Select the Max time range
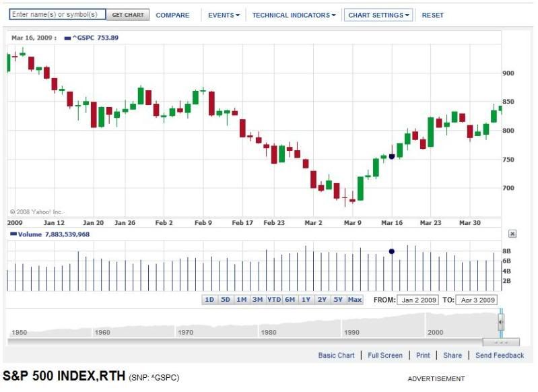Image resolution: width=538 pixels, height=392 pixels. click(x=355, y=300)
